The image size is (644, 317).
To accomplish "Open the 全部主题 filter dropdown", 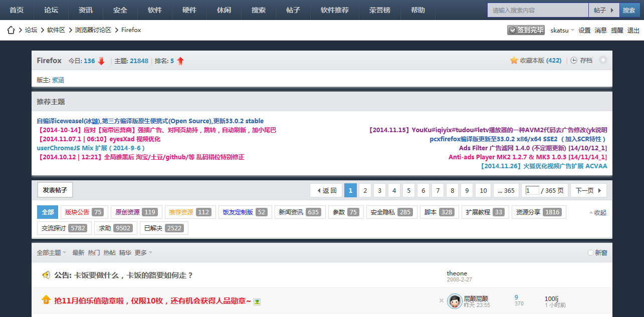I will [x=51, y=253].
